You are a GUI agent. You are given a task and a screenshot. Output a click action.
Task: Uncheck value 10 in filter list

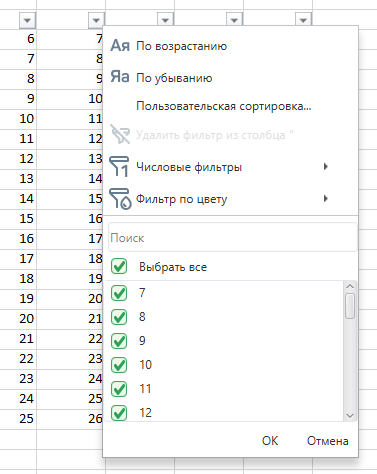119,365
